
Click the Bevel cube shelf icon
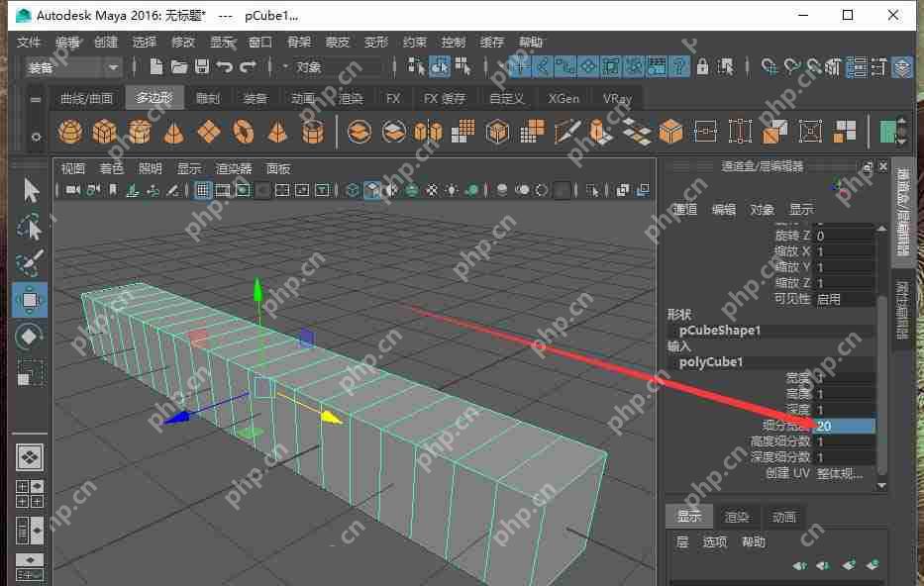coord(670,132)
